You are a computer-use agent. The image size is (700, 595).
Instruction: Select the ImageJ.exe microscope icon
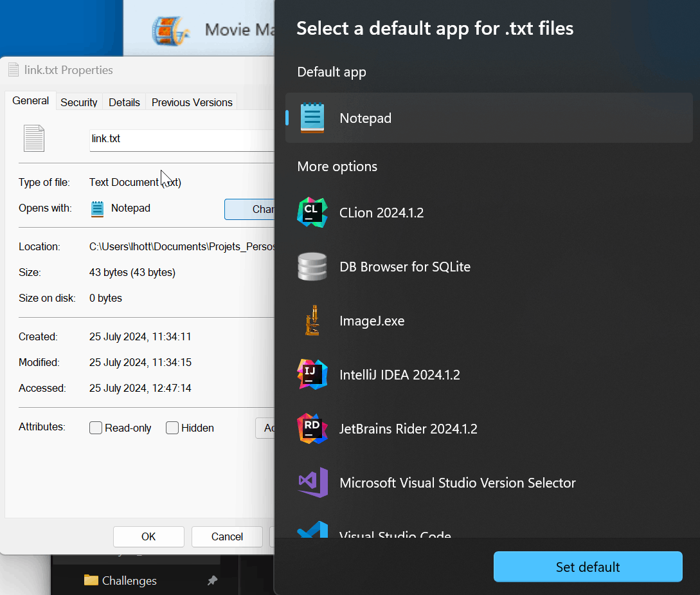coord(312,320)
